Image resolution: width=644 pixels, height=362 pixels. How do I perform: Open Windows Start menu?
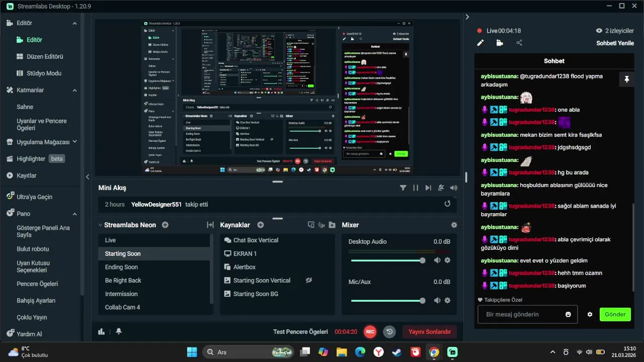[192, 352]
